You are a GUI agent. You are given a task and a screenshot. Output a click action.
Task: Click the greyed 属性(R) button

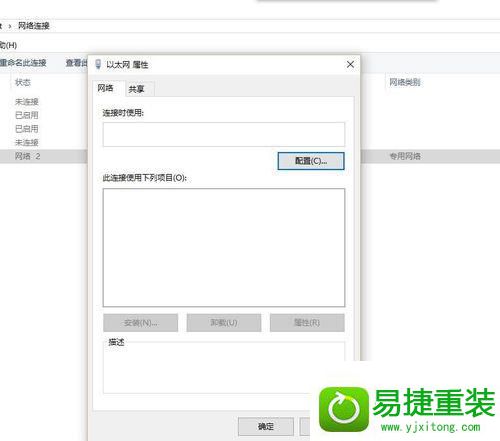307,322
